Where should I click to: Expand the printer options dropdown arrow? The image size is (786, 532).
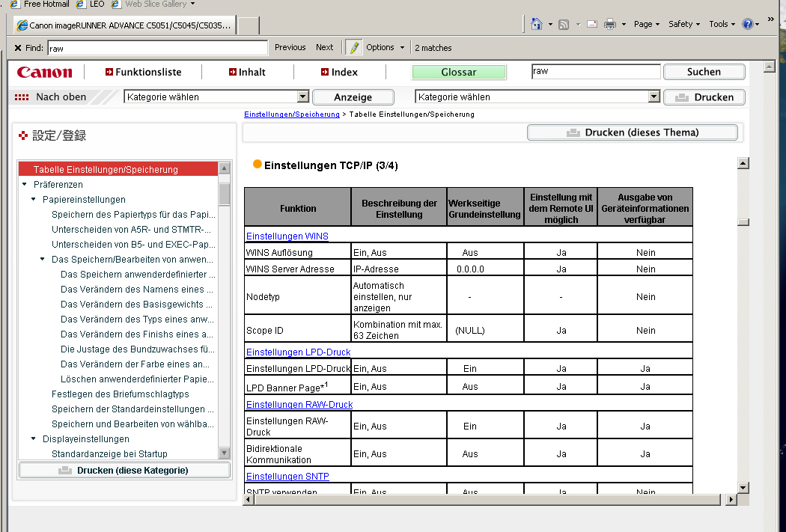(x=624, y=24)
